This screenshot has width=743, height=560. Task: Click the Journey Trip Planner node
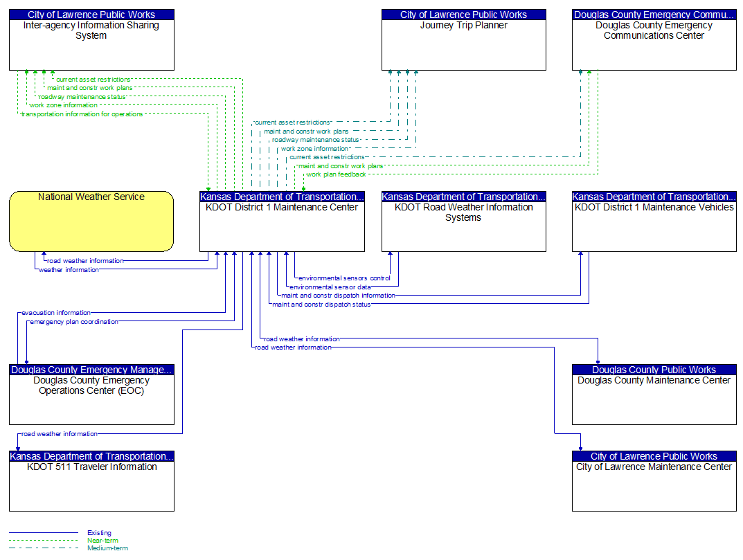[464, 39]
